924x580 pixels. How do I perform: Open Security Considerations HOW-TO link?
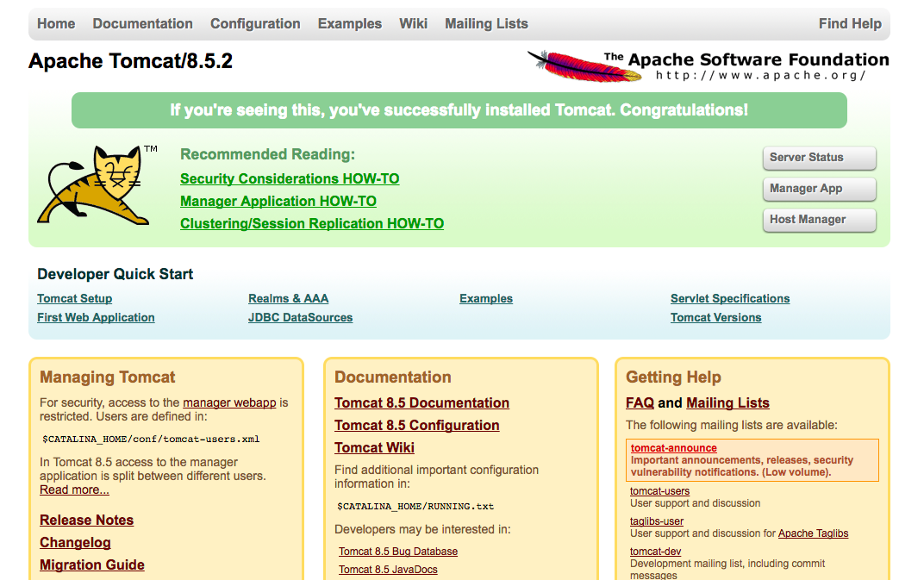[290, 178]
